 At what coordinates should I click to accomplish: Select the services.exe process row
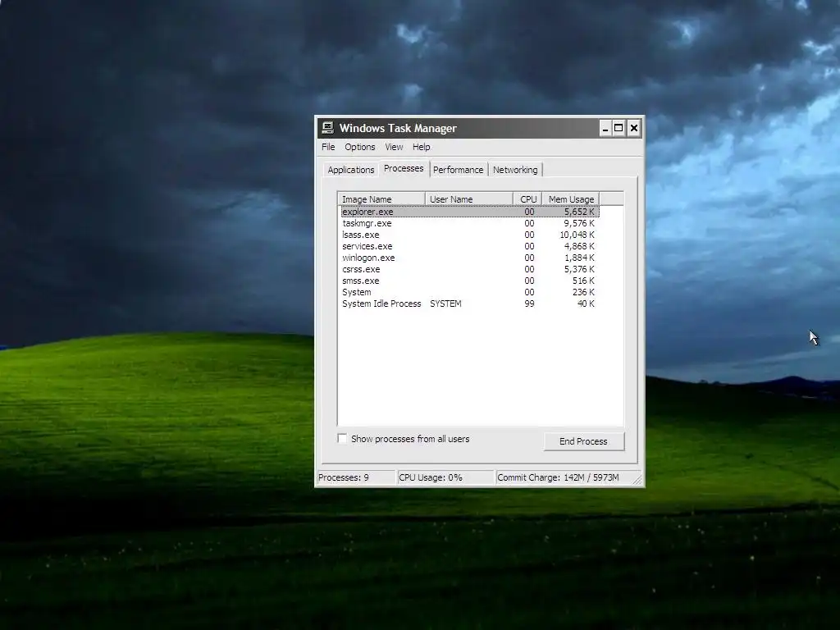pos(469,246)
